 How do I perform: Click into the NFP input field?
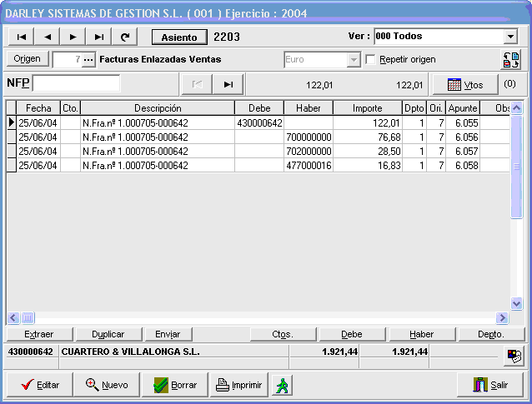76,84
